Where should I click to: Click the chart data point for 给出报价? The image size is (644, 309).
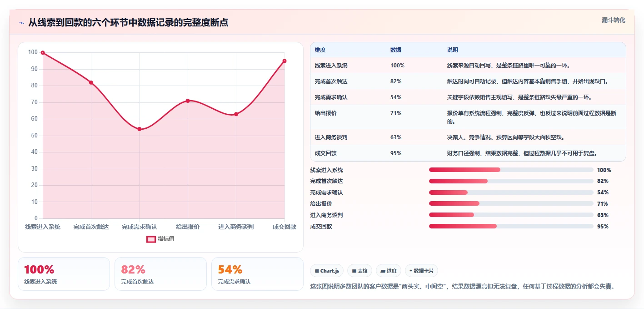188,101
